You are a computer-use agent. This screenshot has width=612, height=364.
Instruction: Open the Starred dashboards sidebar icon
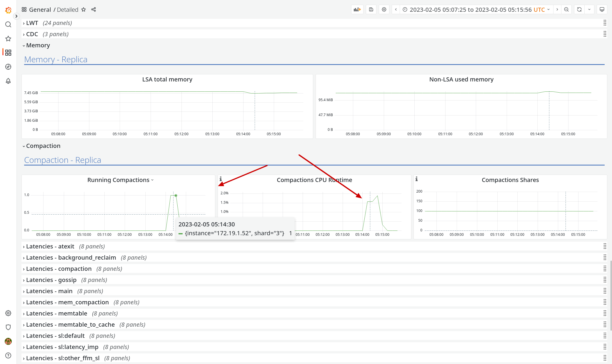[8, 39]
